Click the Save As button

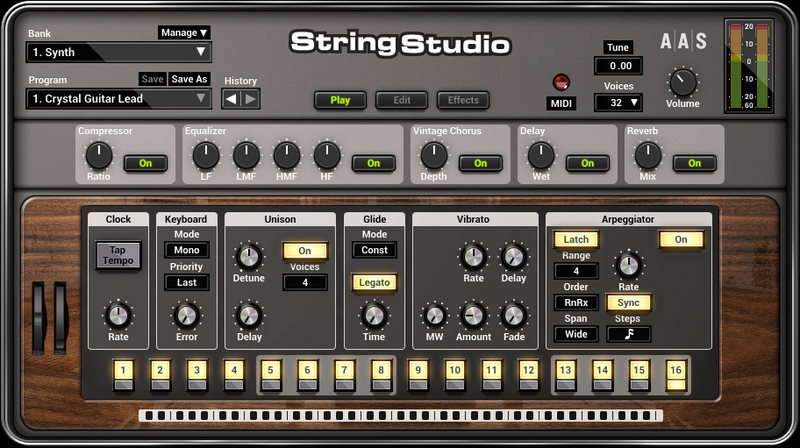coord(189,79)
